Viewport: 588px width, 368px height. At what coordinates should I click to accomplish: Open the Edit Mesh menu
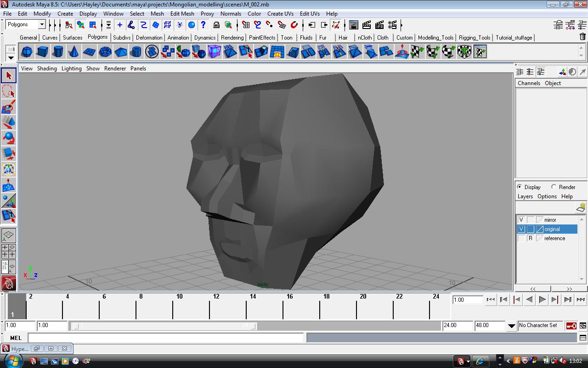point(182,14)
